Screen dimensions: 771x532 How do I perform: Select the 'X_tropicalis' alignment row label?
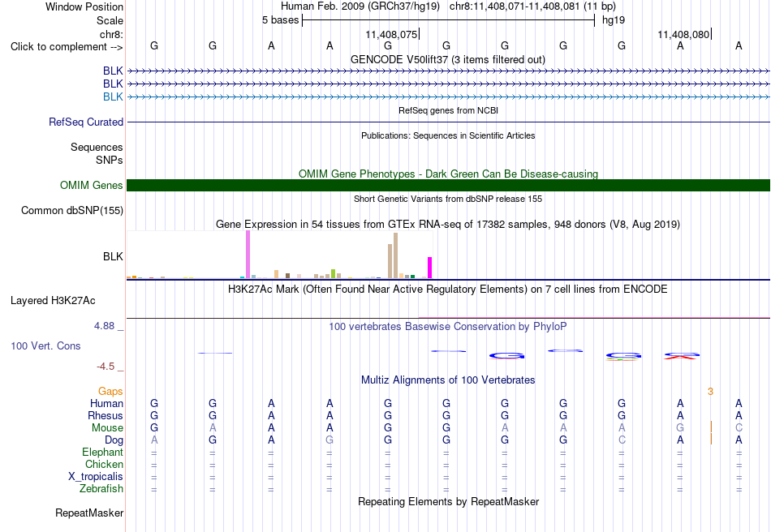[x=96, y=477]
